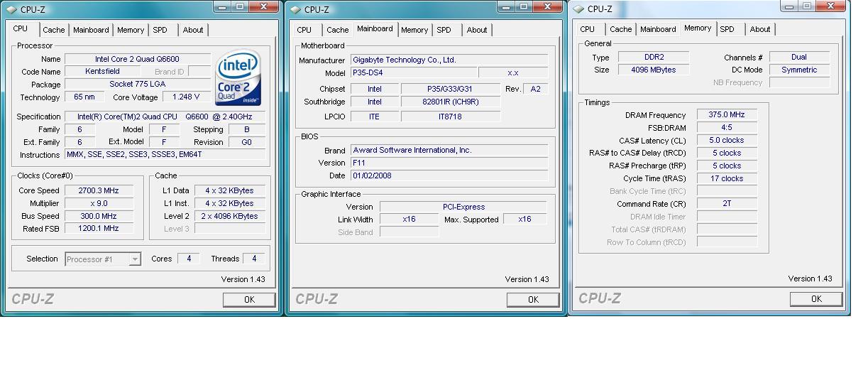Click the Cycle Time tRAS value 17 clocks
This screenshot has height=373, width=868.
(x=727, y=179)
